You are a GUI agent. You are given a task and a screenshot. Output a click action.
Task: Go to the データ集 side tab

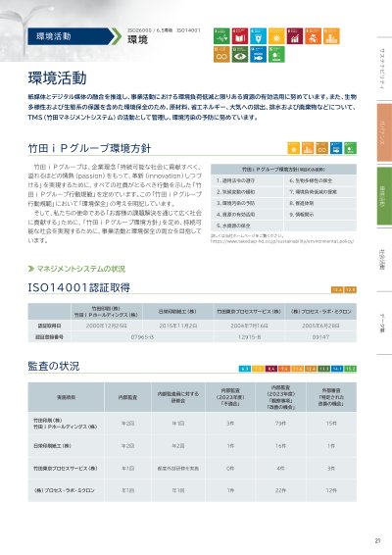coord(382,323)
